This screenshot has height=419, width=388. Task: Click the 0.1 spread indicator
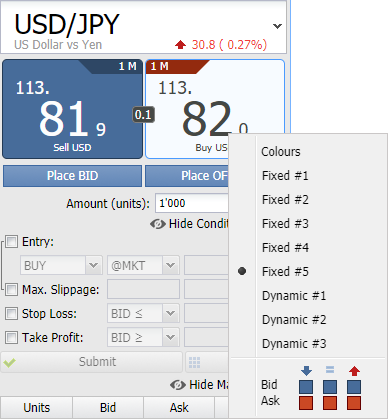143,115
